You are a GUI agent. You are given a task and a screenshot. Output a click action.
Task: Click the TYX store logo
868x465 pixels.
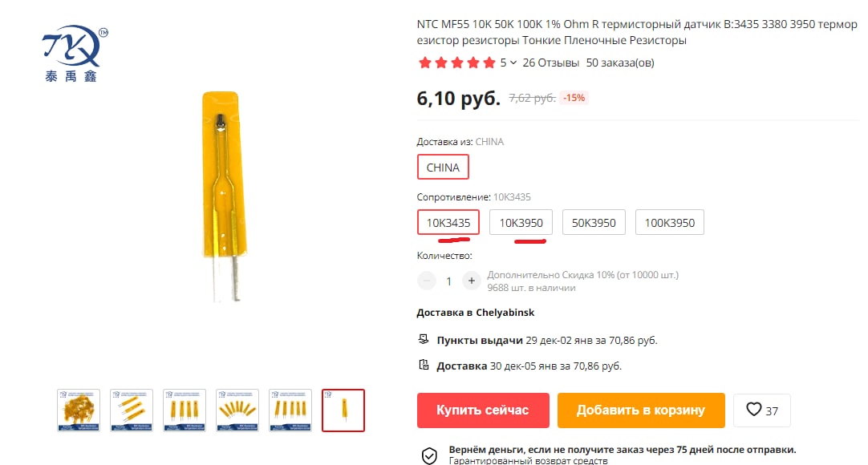pos(75,54)
